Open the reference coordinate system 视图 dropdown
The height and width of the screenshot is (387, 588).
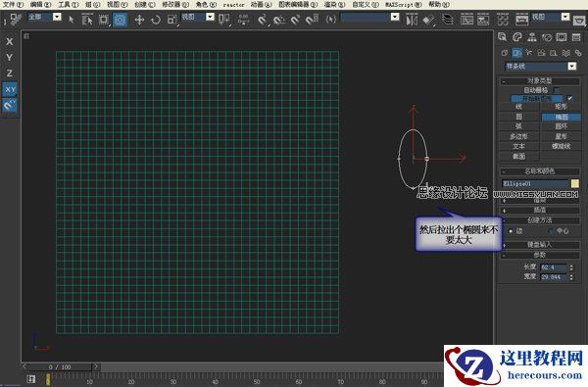[x=198, y=17]
